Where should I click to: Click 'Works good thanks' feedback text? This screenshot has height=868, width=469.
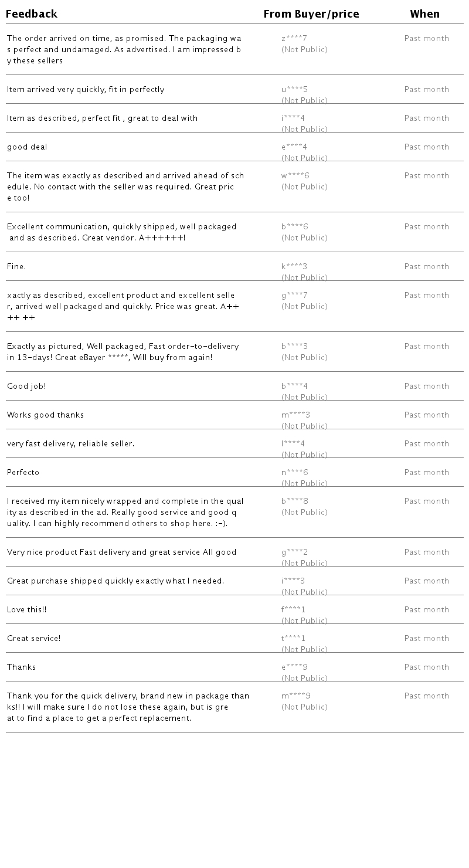pyautogui.click(x=45, y=415)
